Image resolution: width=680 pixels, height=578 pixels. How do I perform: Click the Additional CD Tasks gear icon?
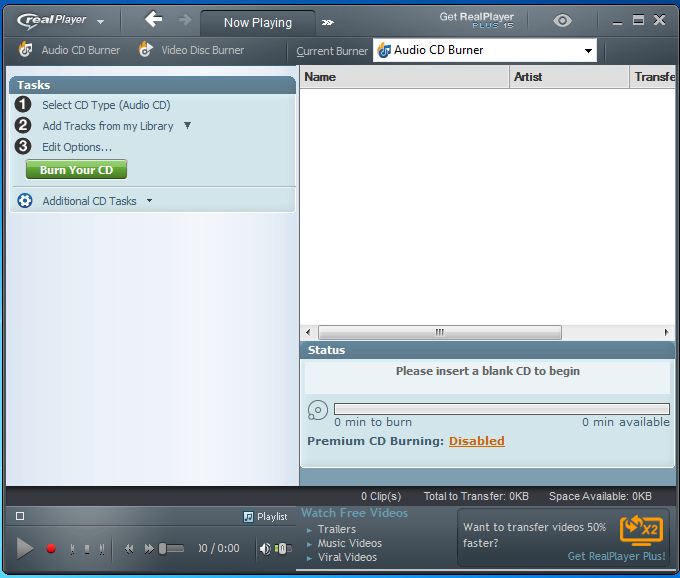point(25,201)
